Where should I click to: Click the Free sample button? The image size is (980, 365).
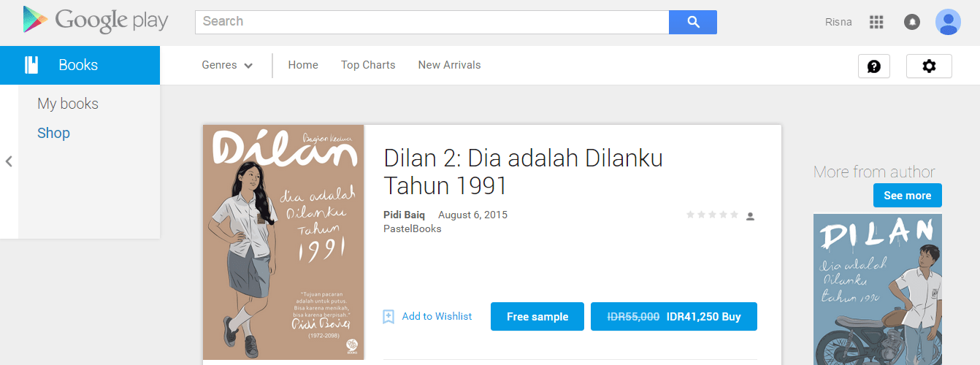(537, 317)
